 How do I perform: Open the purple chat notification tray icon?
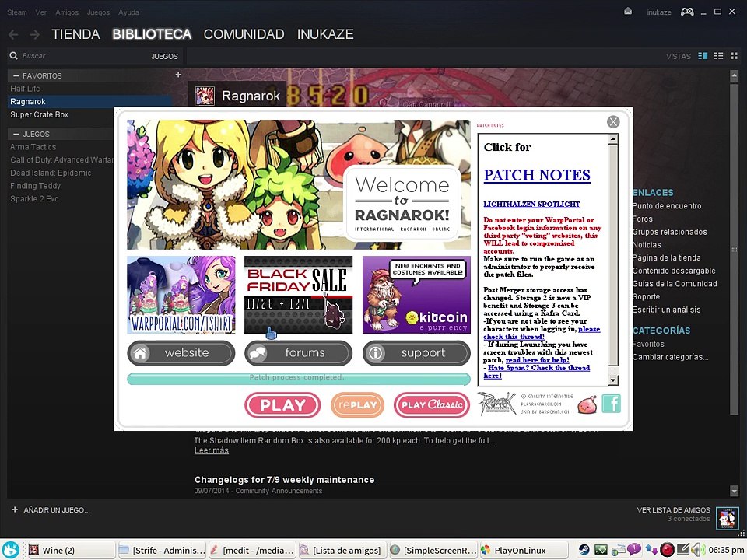(634, 550)
